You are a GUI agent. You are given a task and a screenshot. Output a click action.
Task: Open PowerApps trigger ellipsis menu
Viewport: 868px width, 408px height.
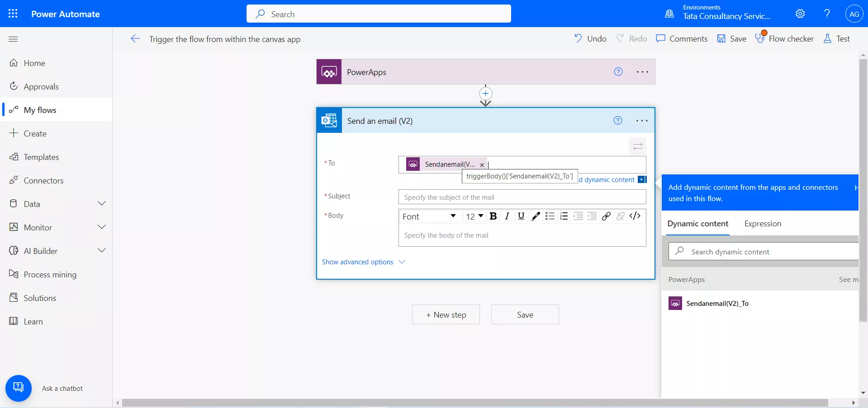[642, 72]
